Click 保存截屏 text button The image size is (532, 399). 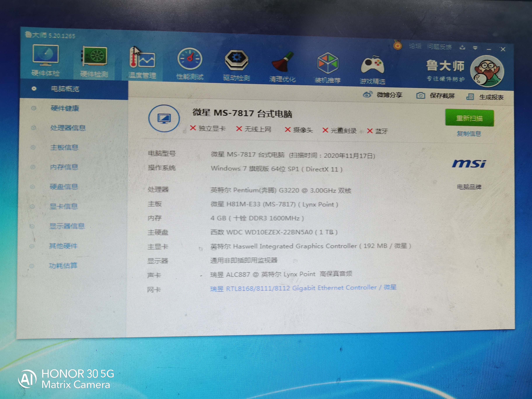coord(442,96)
